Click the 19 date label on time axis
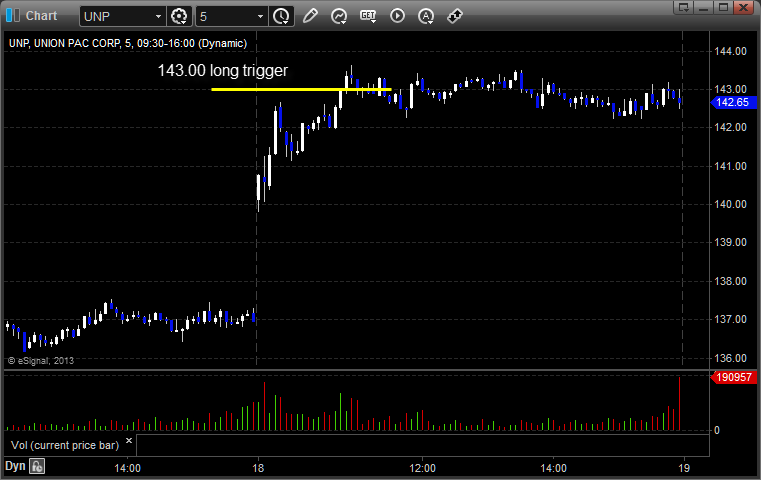The width and height of the screenshot is (761, 480). [x=684, y=468]
